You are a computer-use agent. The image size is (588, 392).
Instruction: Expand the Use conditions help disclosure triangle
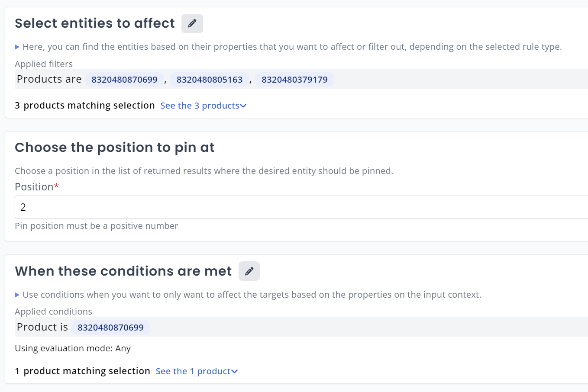pos(17,295)
